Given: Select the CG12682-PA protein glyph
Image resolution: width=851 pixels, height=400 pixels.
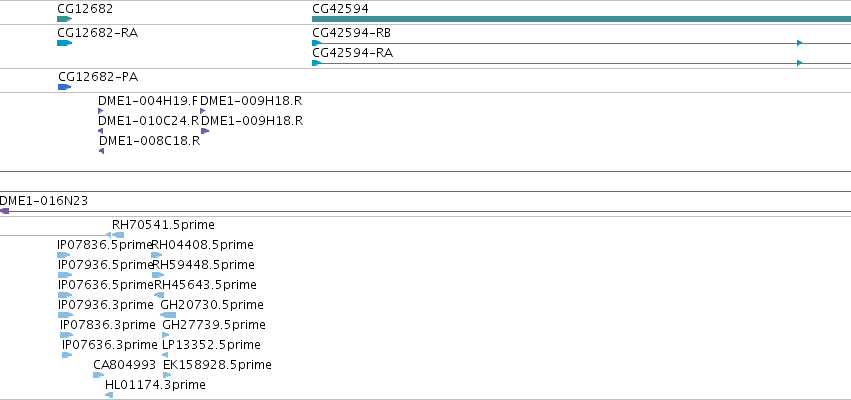Looking at the screenshot, I should [65, 87].
